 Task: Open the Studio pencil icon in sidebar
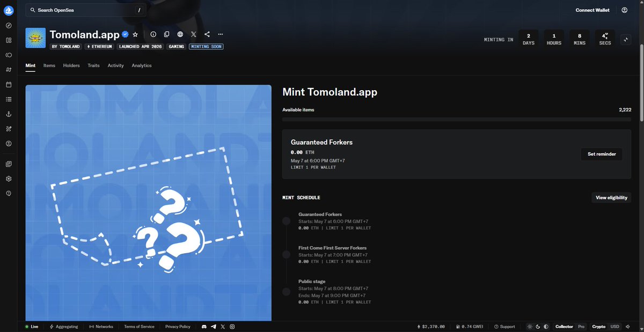pyautogui.click(x=9, y=129)
